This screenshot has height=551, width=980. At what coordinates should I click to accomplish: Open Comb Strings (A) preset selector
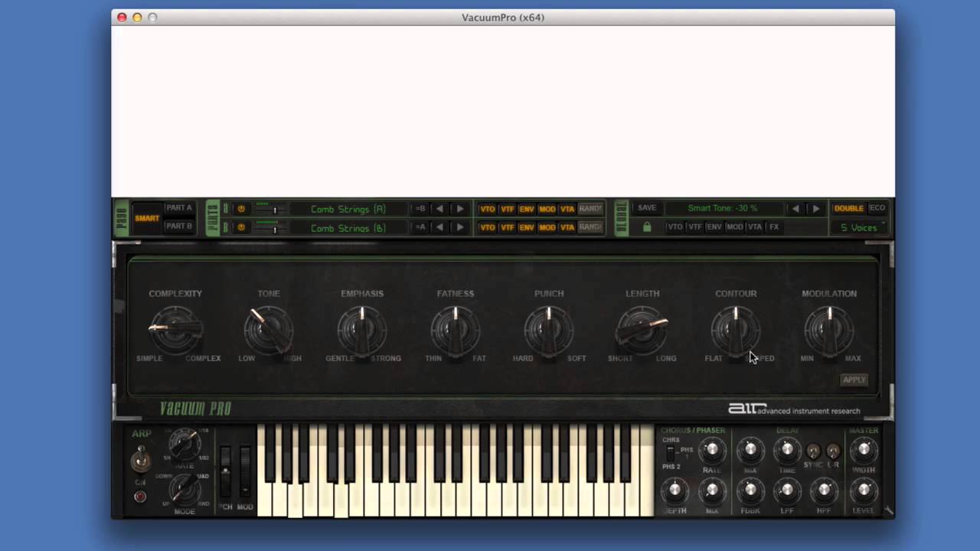[x=348, y=209]
